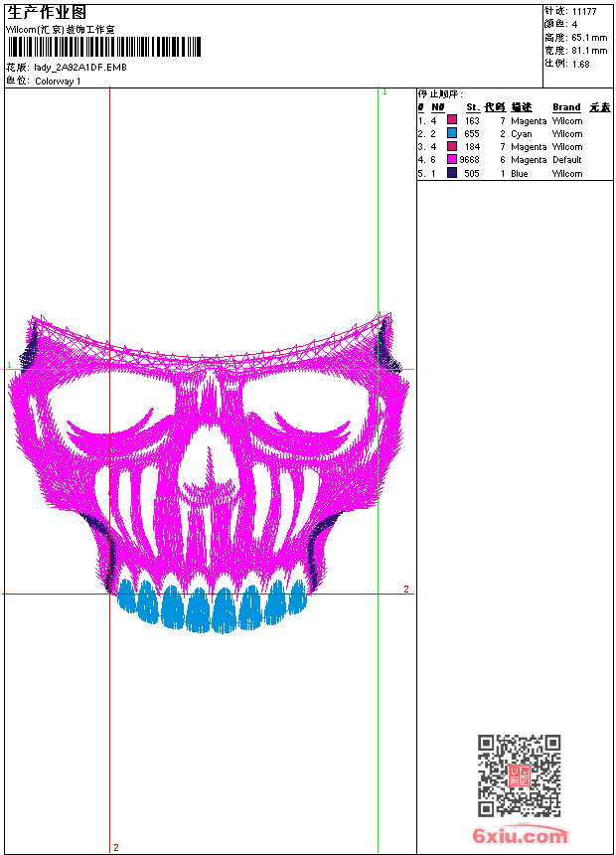Open the 6xiu.com website logo link
Image resolution: width=616 pixels, height=855 pixels.
tap(520, 837)
